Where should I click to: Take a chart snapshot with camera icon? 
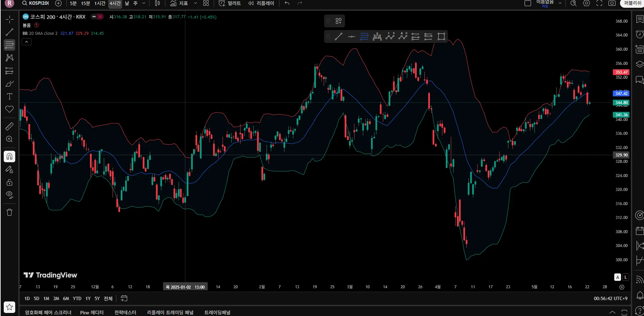click(x=612, y=3)
